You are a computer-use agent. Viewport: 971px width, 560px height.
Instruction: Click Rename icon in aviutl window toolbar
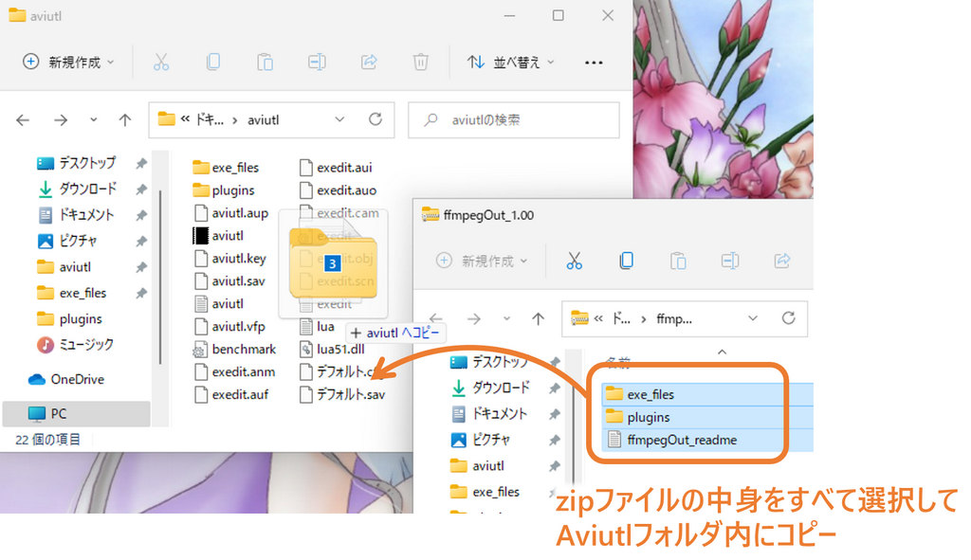[317, 62]
